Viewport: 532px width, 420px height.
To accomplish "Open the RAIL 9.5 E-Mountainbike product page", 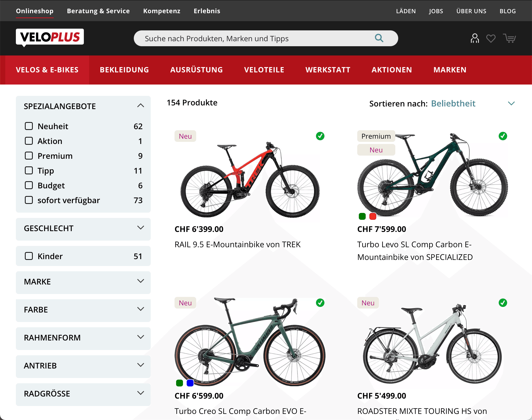I will [x=237, y=244].
